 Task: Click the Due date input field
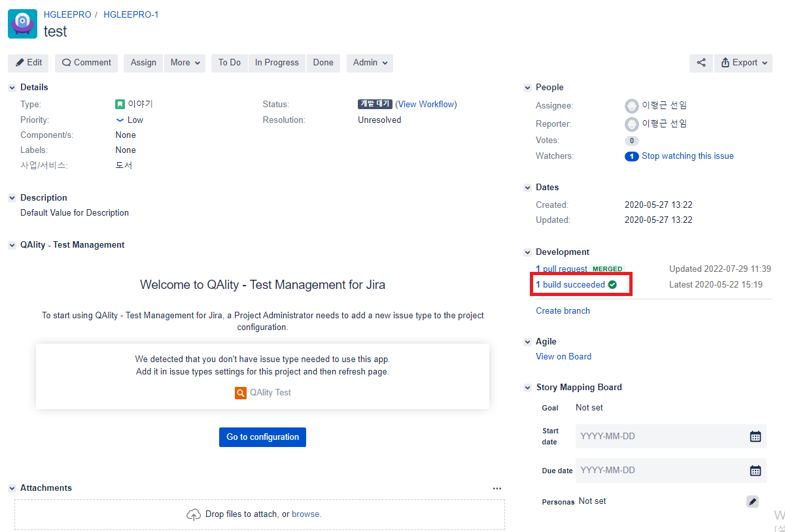pos(671,470)
